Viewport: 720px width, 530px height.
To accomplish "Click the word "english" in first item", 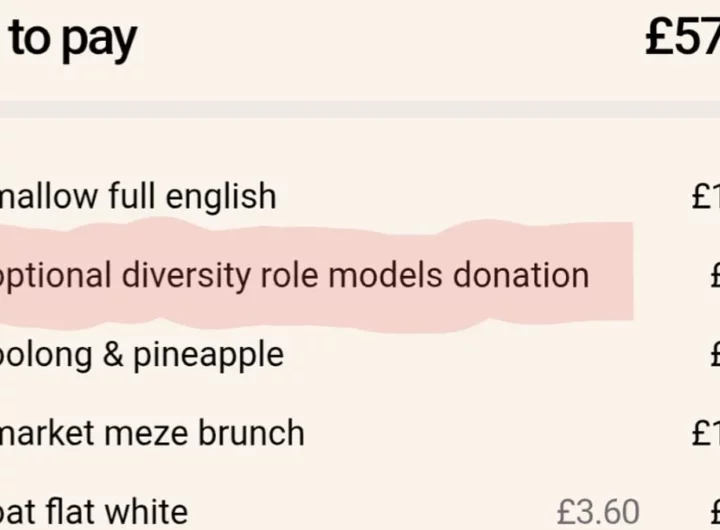I will [x=221, y=197].
